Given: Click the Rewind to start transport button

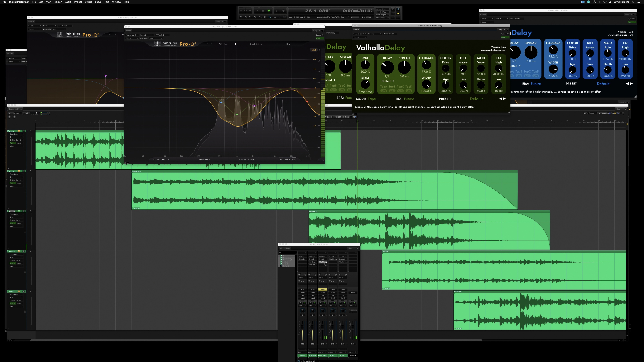Looking at the screenshot, I should pos(257,11).
